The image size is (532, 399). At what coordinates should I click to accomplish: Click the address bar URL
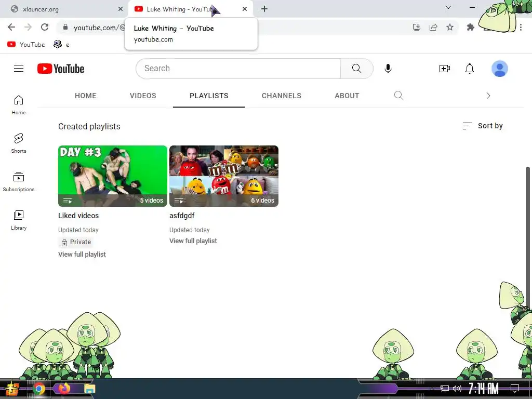pyautogui.click(x=99, y=28)
